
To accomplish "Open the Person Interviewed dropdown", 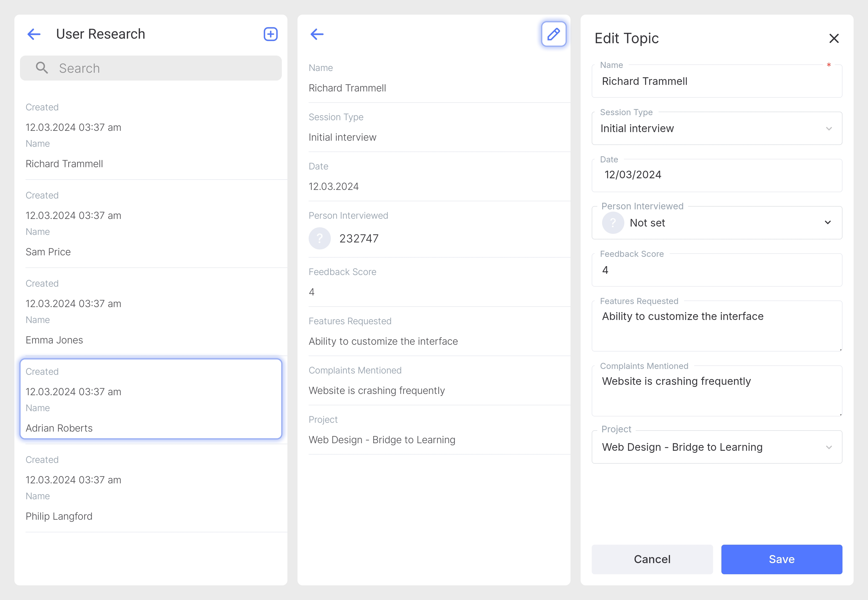I will click(828, 222).
